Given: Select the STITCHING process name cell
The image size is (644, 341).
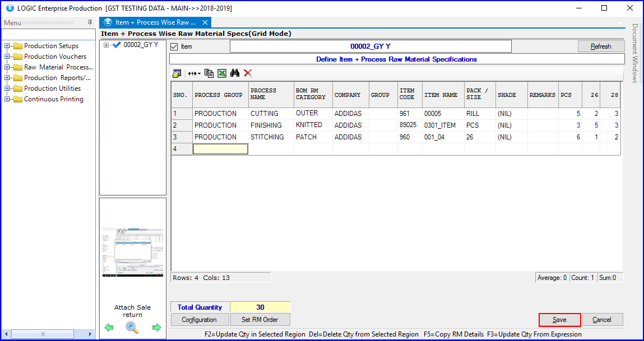Looking at the screenshot, I should tap(271, 137).
